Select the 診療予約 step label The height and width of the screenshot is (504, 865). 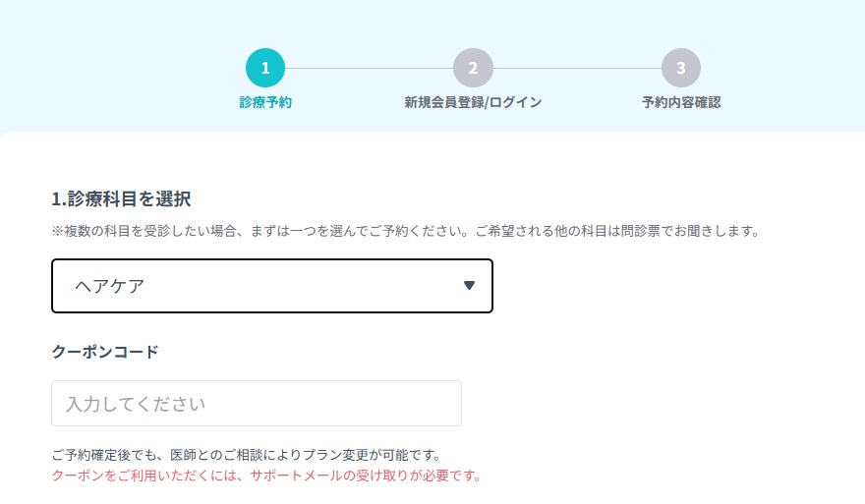265,102
